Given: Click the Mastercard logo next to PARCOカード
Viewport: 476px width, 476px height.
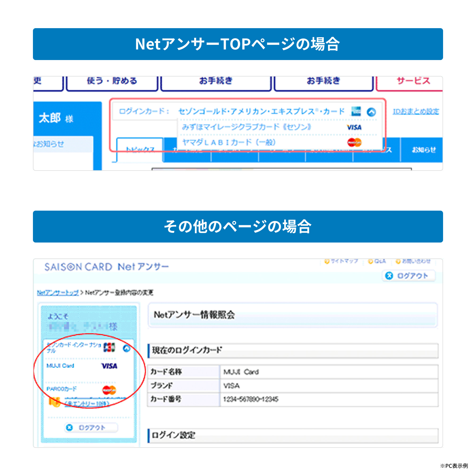Looking at the screenshot, I should coord(109,390).
